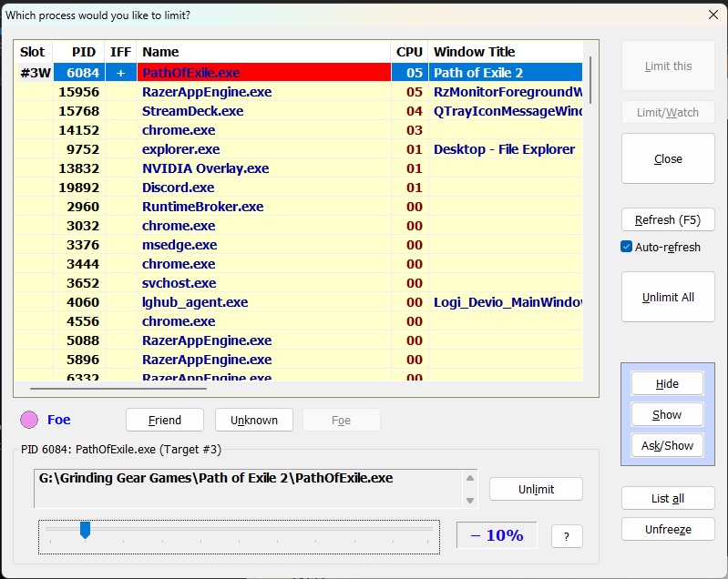The width and height of the screenshot is (728, 579).
Task: Mark the process as Unknown
Action: pos(254,420)
